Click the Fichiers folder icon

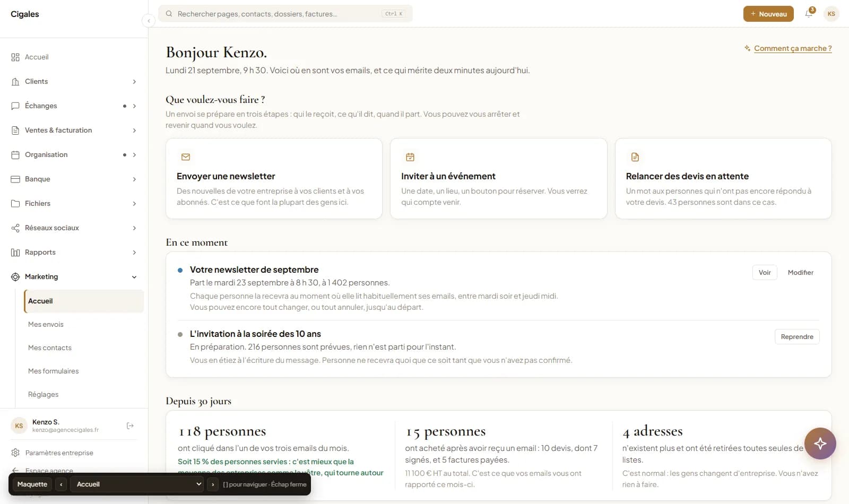(x=15, y=204)
